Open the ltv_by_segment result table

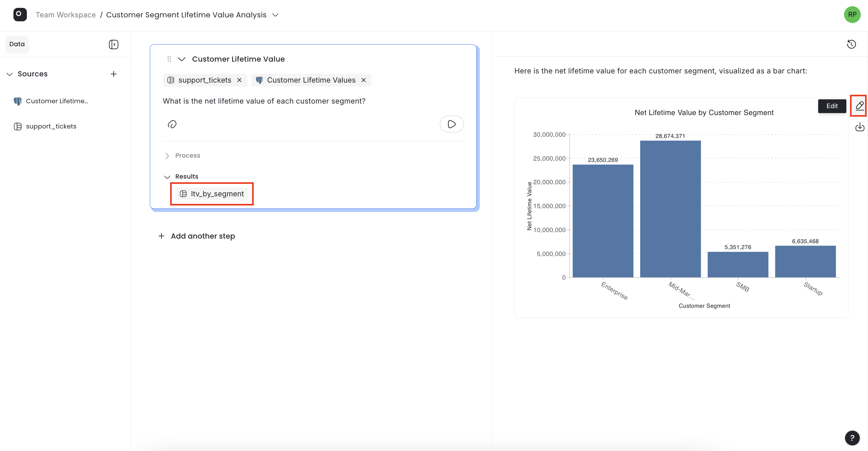[212, 194]
